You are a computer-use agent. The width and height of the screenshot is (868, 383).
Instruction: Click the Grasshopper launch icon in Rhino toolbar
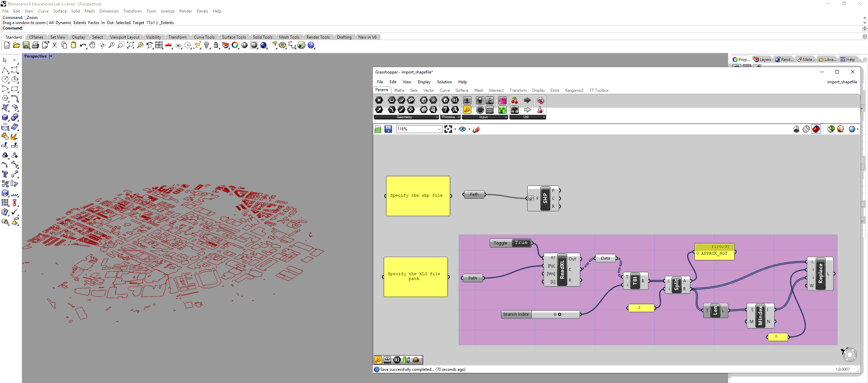[301, 45]
